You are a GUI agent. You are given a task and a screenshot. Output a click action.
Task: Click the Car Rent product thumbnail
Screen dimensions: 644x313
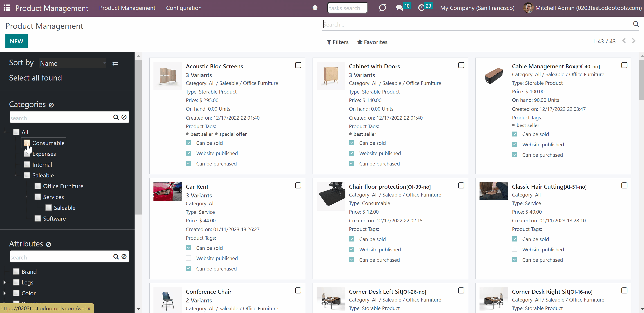(168, 191)
